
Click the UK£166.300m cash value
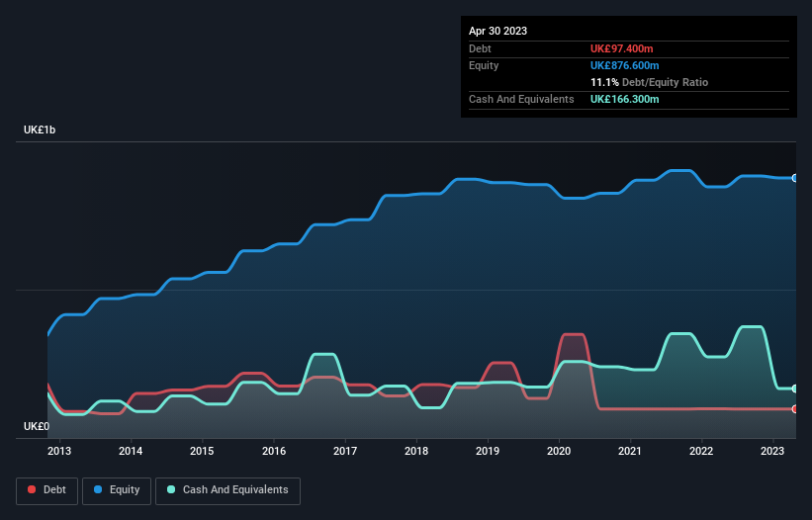[x=624, y=99]
